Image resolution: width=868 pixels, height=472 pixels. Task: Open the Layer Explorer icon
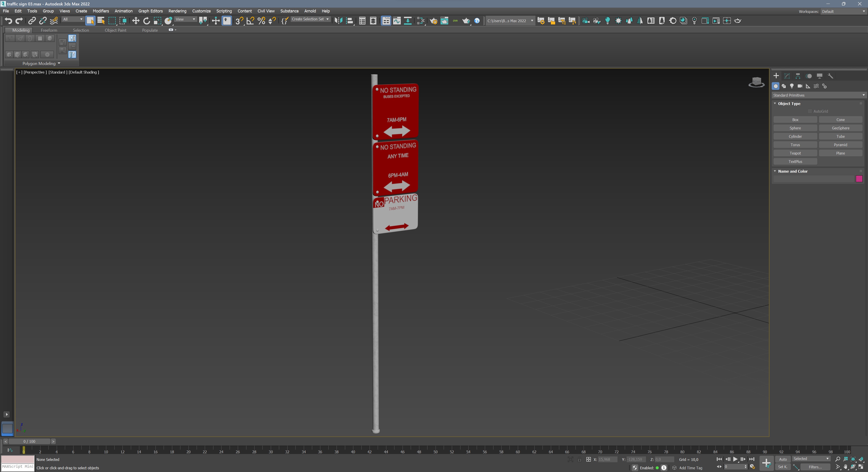[x=373, y=21]
